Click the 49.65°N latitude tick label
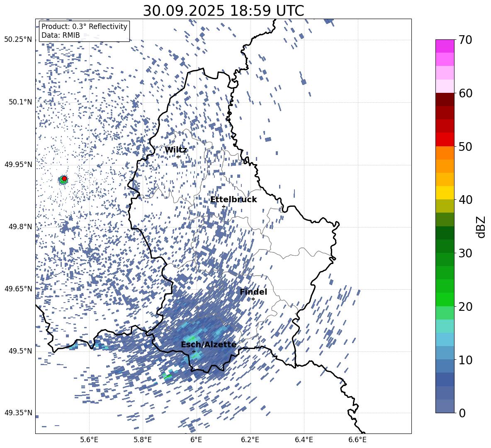This screenshot has height=448, width=491. tap(18, 289)
